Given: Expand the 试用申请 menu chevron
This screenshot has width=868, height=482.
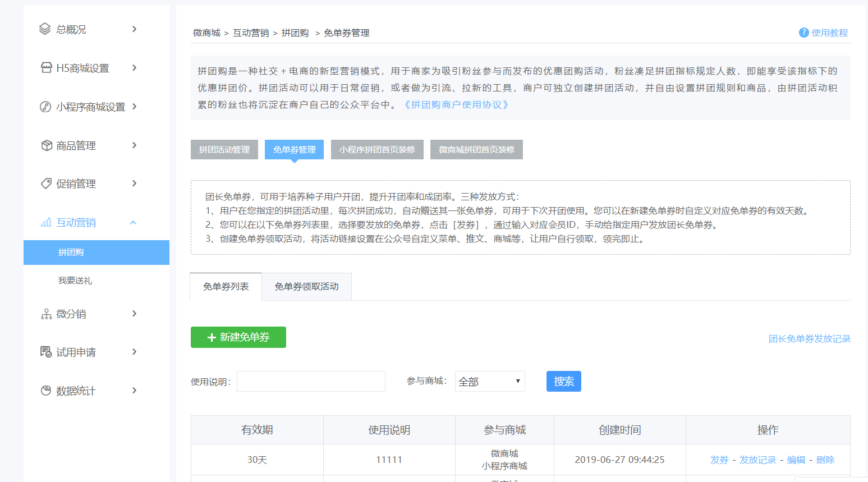Looking at the screenshot, I should tap(134, 351).
